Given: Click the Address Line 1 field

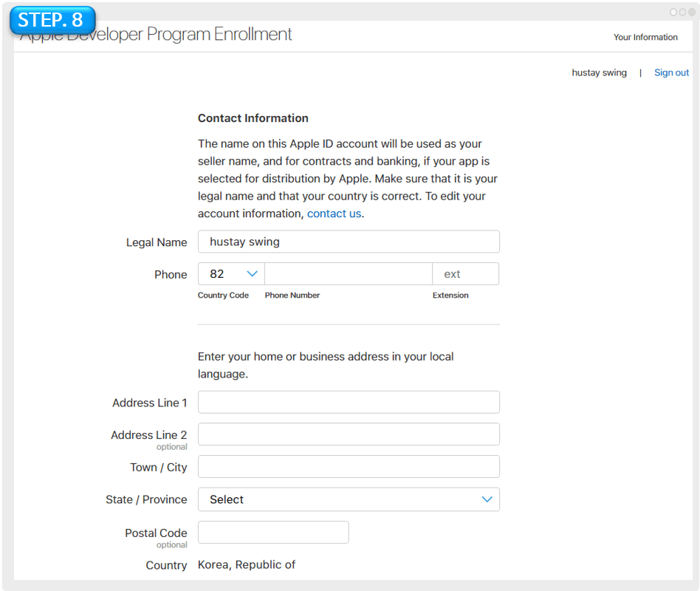Looking at the screenshot, I should tap(349, 402).
